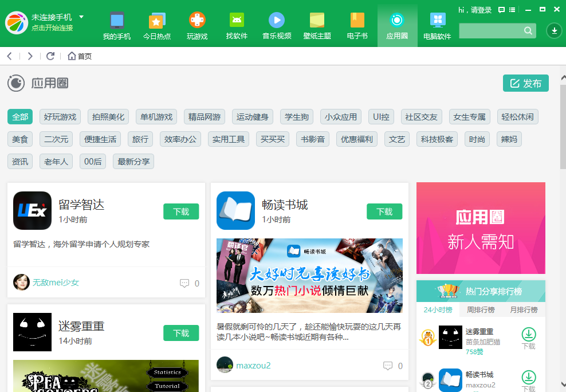566x392 pixels.
Task: Open the 电子书 ebooks icon
Action: [x=357, y=25]
